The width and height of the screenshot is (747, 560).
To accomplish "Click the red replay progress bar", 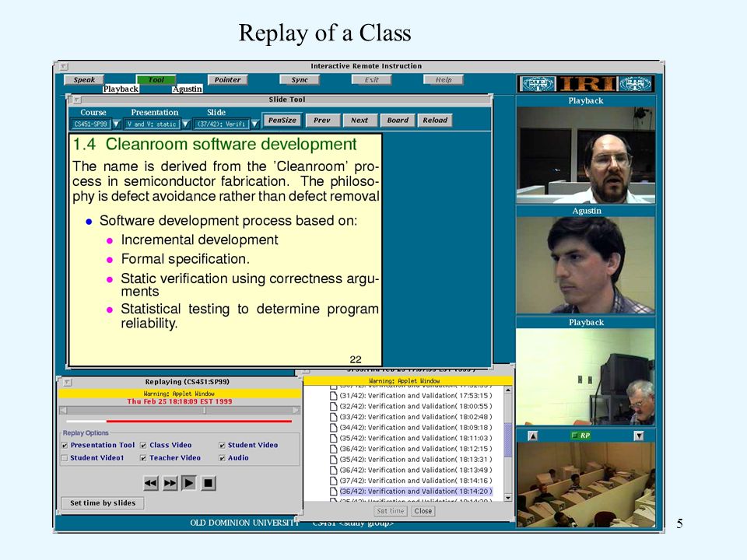I will [198, 422].
